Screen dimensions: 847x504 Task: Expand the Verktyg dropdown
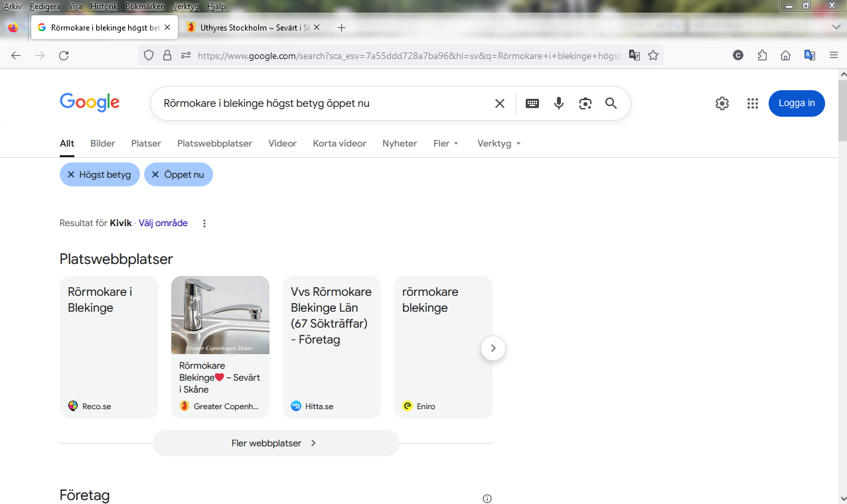pos(499,143)
